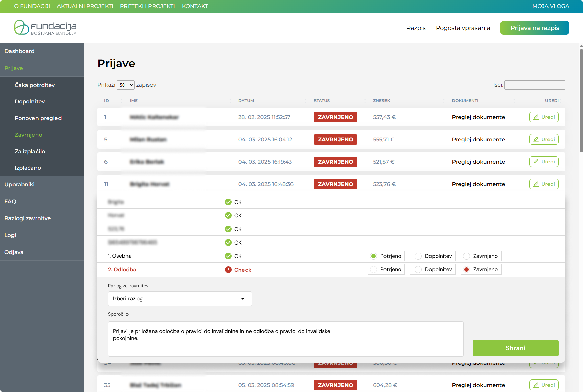This screenshot has width=583, height=392.
Task: Open the Prikaži records count dropdown
Action: (x=125, y=85)
